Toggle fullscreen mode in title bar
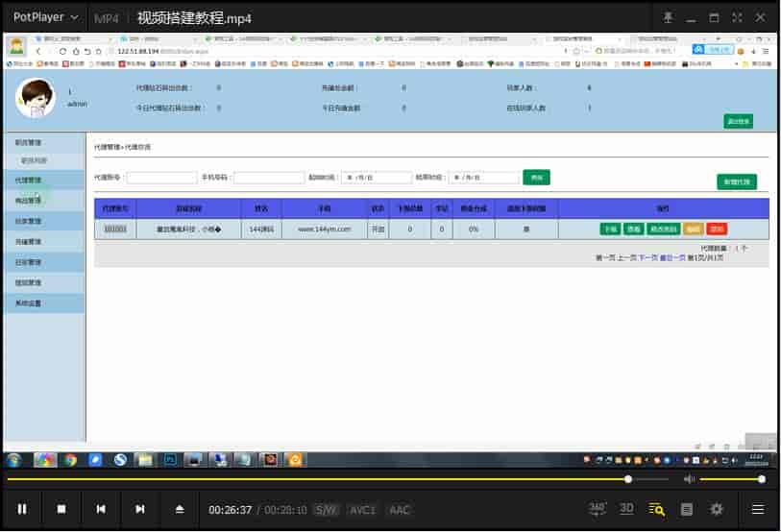This screenshot has height=532, width=781. (737, 17)
